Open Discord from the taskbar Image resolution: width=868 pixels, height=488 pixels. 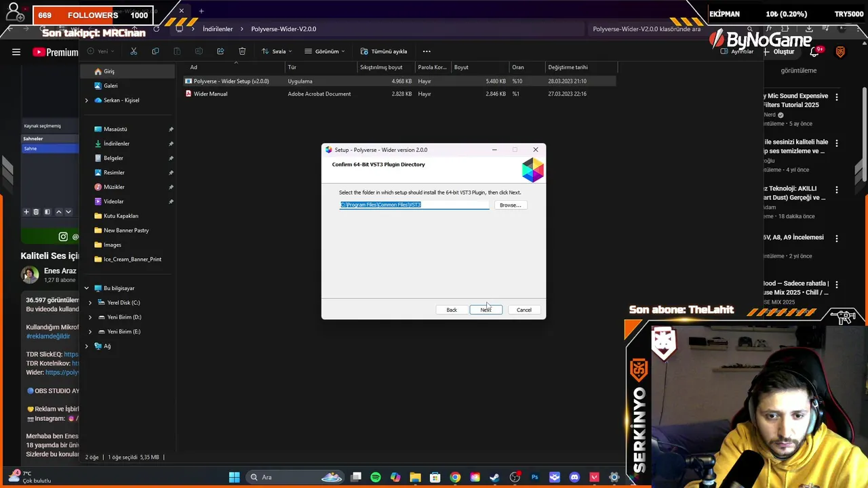[575, 477]
